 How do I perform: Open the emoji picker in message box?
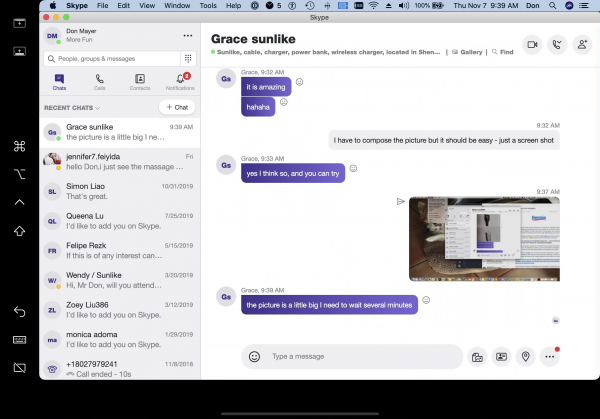point(254,356)
